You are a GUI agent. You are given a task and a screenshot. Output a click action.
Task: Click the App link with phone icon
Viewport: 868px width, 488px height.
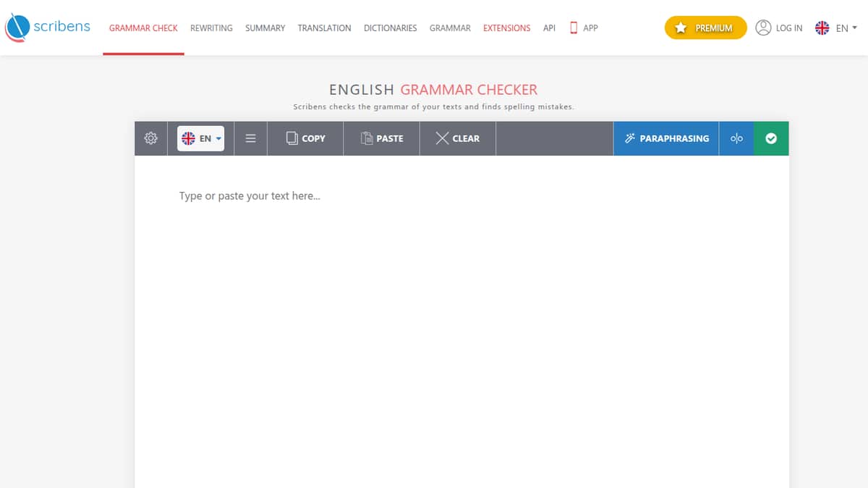tap(584, 28)
